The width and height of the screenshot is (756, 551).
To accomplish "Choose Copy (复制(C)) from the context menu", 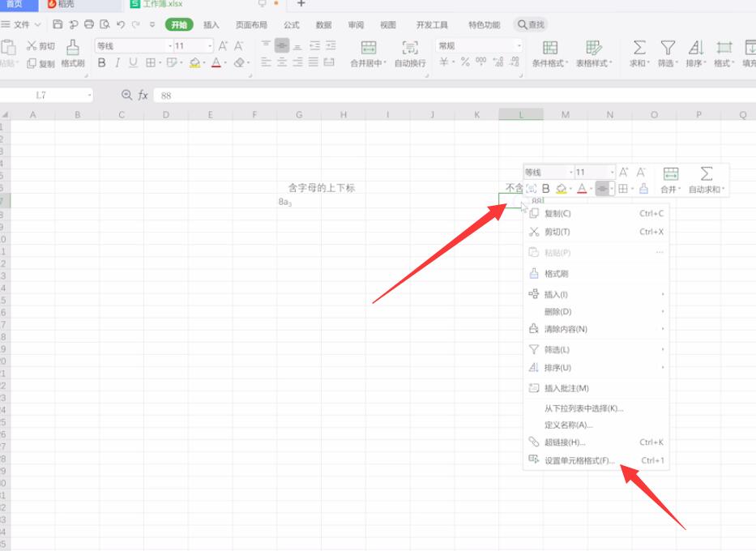I will pyautogui.click(x=596, y=213).
